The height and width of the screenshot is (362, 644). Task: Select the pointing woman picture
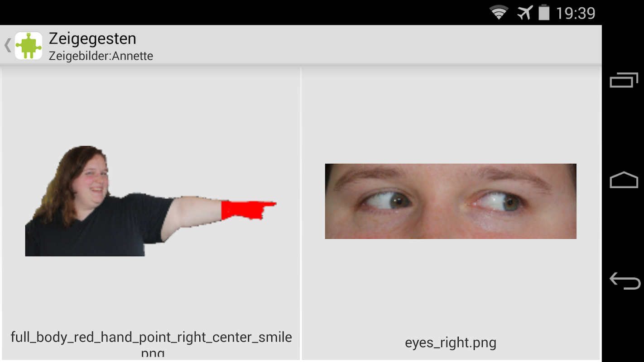point(151,201)
